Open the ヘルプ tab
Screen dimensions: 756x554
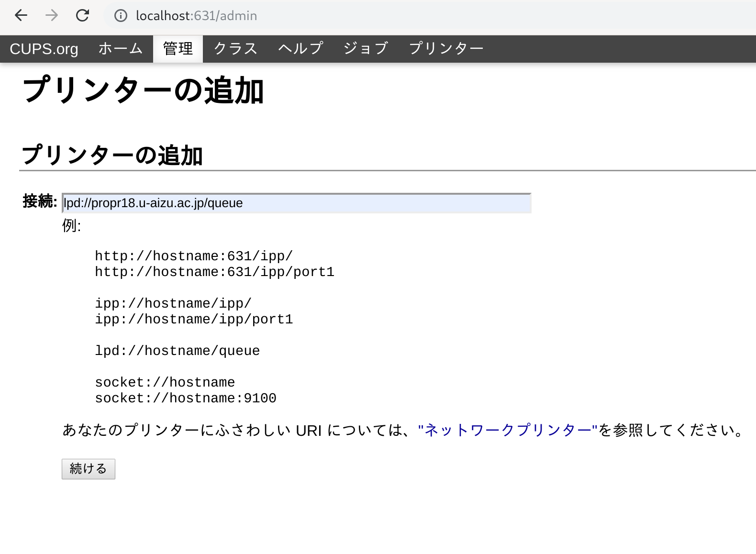300,49
